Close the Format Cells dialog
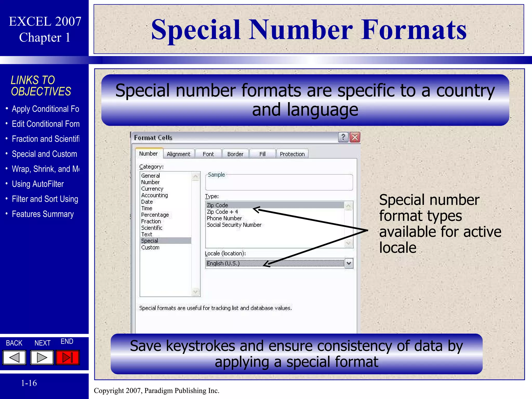The width and height of the screenshot is (532, 399). [355, 137]
